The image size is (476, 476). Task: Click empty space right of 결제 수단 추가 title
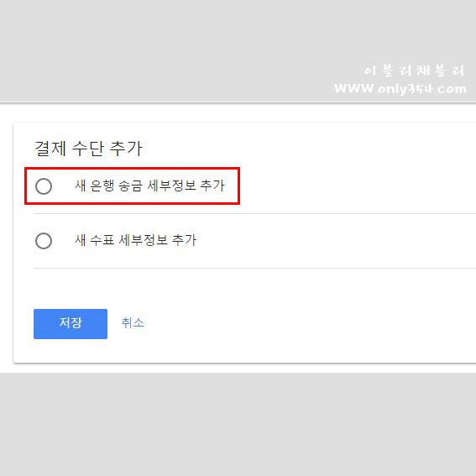click(310, 149)
